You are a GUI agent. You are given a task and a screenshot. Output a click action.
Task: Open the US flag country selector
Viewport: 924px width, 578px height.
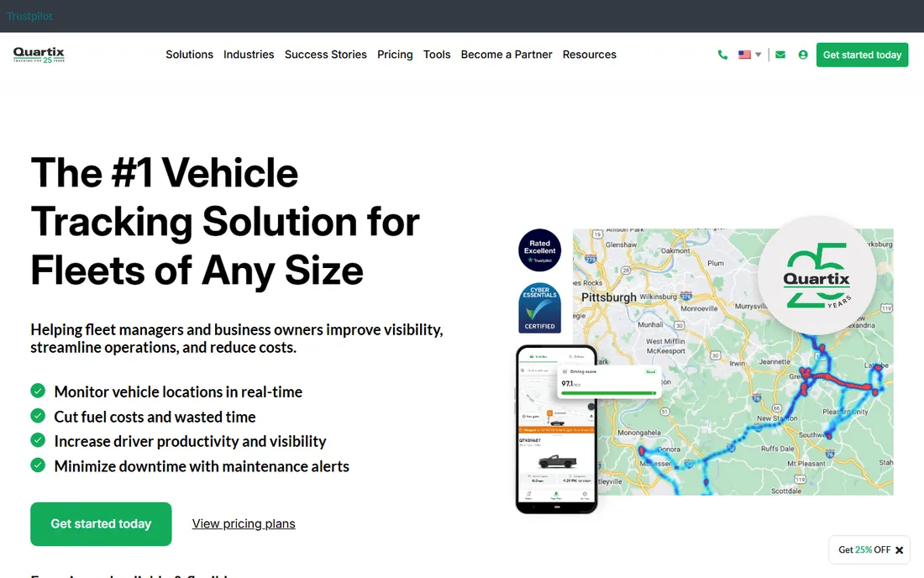pyautogui.click(x=749, y=55)
